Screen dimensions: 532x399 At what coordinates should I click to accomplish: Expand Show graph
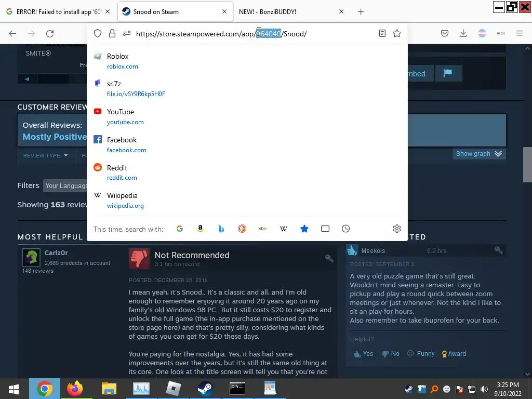[478, 154]
